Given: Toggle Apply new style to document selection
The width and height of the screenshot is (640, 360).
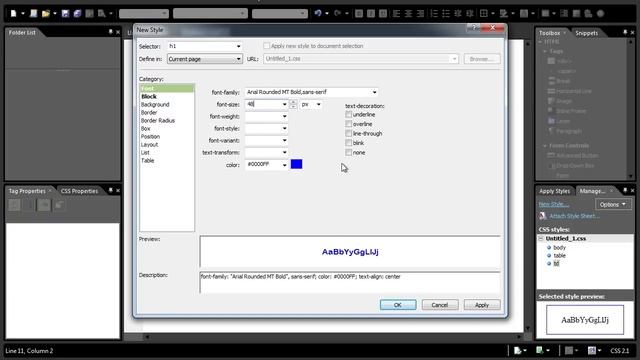Looking at the screenshot, I should [x=267, y=46].
